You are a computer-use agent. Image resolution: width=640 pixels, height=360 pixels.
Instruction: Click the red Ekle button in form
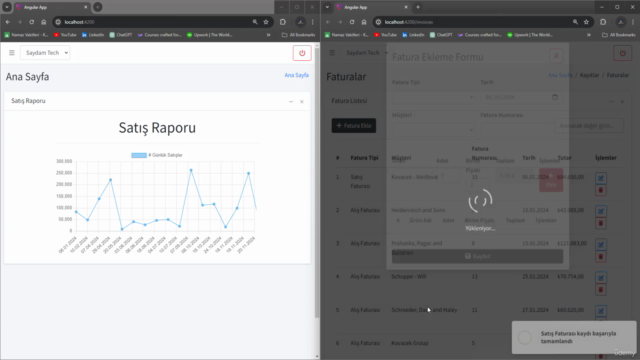tap(551, 180)
